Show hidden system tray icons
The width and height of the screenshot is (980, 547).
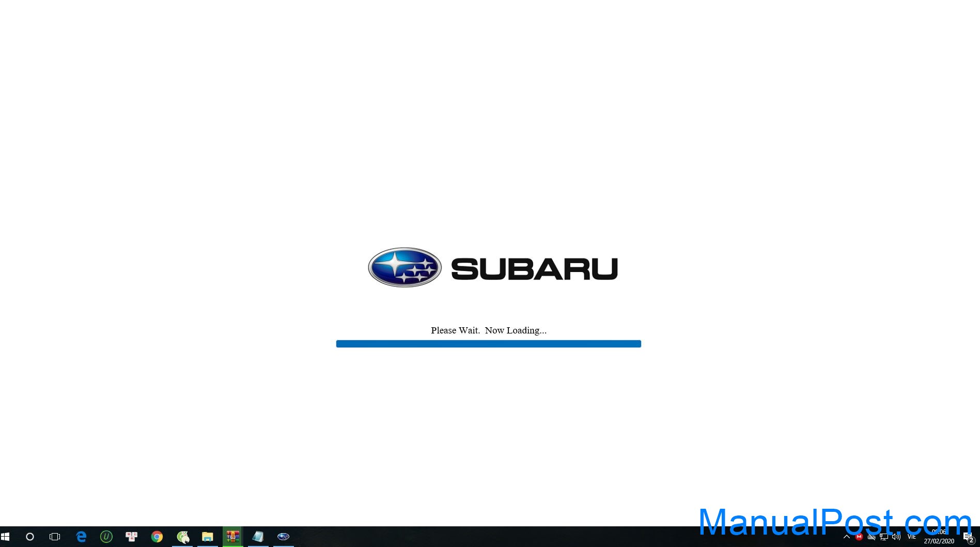pos(847,537)
